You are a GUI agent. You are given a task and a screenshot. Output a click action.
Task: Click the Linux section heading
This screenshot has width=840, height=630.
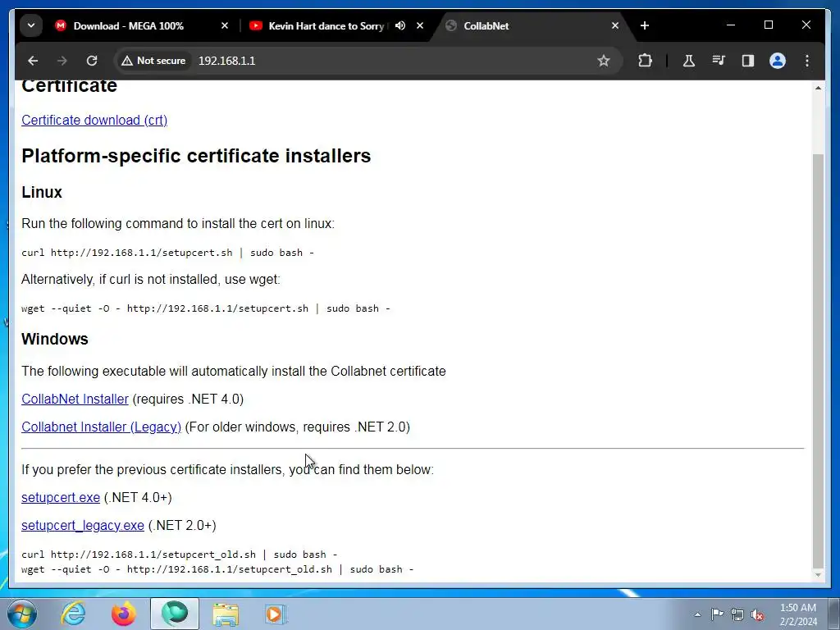coord(42,192)
